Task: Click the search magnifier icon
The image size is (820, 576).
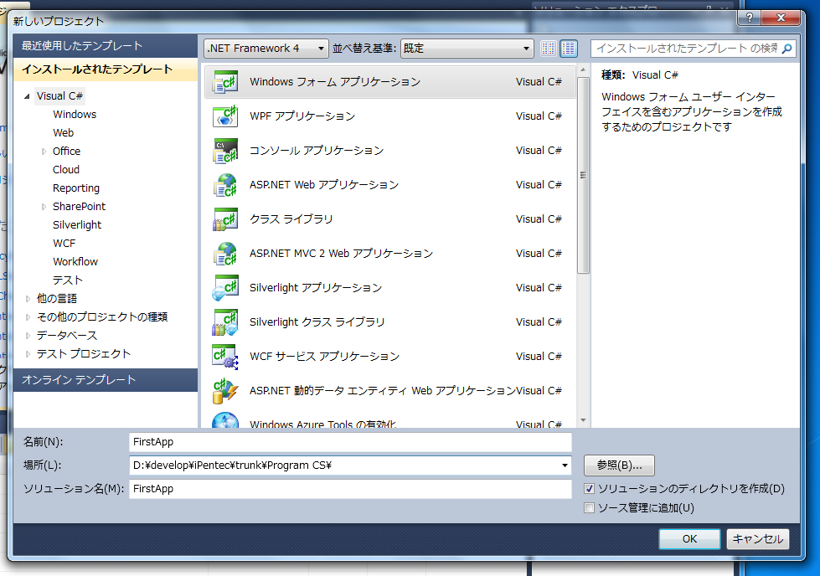Action: (787, 49)
